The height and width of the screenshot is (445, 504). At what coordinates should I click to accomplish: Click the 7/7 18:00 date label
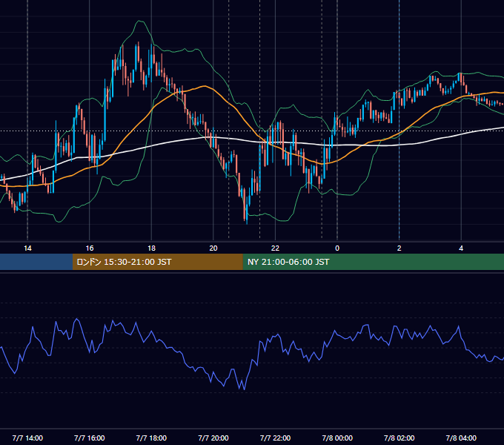coord(151,438)
